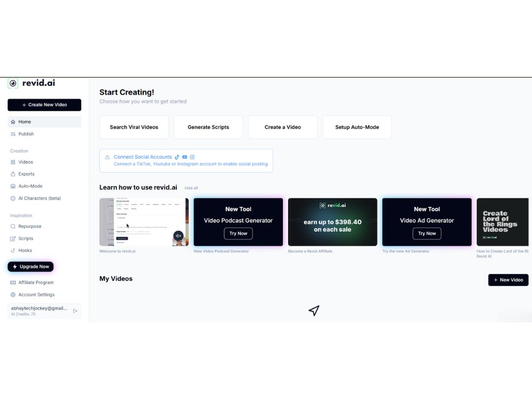Image resolution: width=532 pixels, height=399 pixels.
Task: Click the New Video Podcast Generator caption
Action: 221,251
